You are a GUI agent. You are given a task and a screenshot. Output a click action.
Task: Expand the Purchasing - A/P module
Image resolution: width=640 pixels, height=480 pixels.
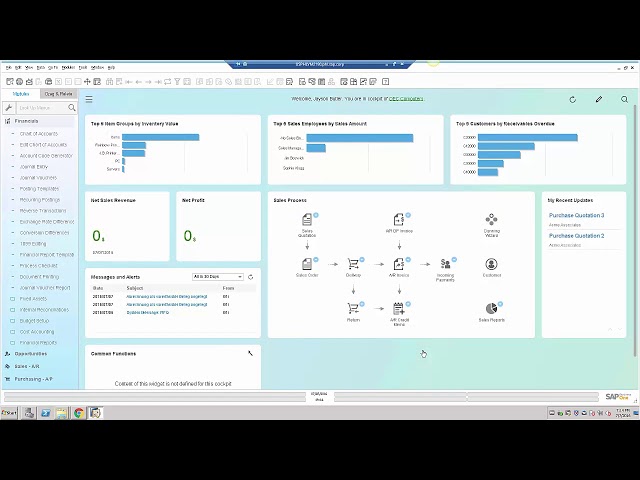click(x=33, y=379)
